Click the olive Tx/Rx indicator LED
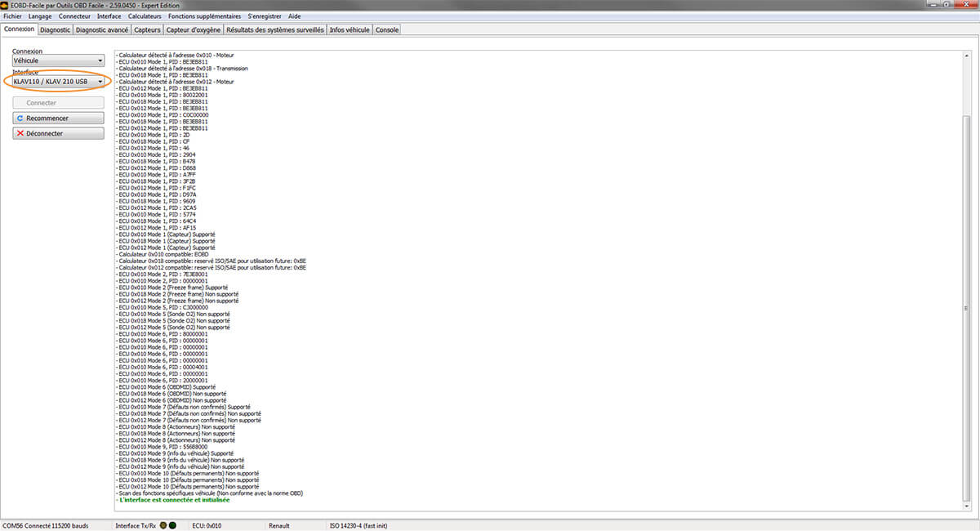 coord(163,525)
